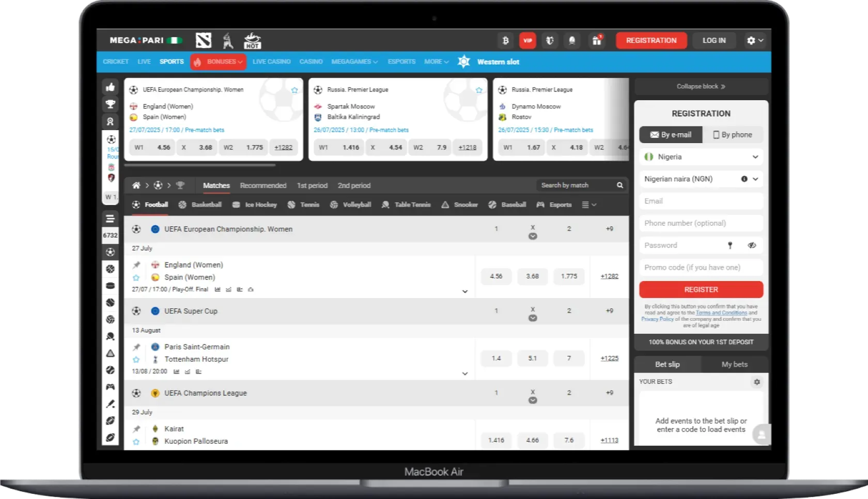Switch to the 1st period tab
The height and width of the screenshot is (499, 868).
tap(312, 185)
